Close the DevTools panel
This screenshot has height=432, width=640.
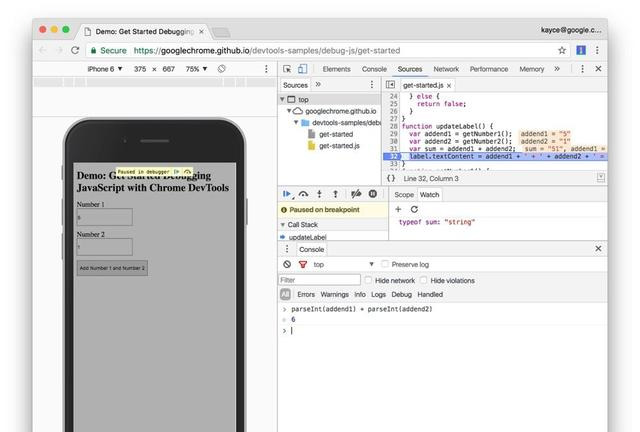pyautogui.click(x=598, y=69)
